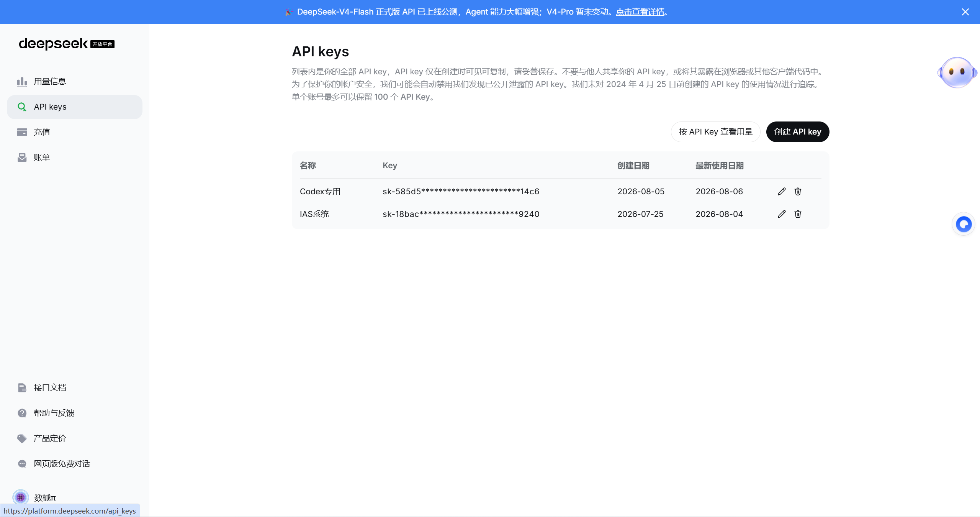Click last used date 2026-08-04

click(x=719, y=214)
